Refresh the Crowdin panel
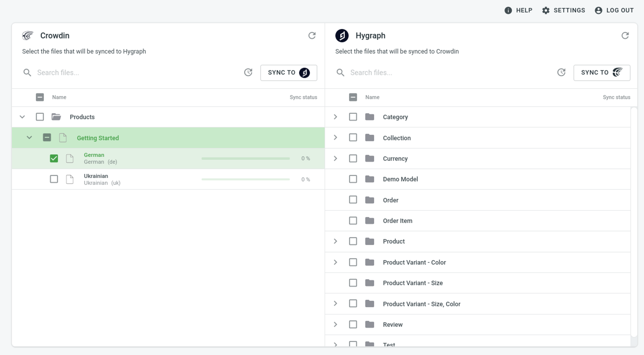 [x=312, y=35]
